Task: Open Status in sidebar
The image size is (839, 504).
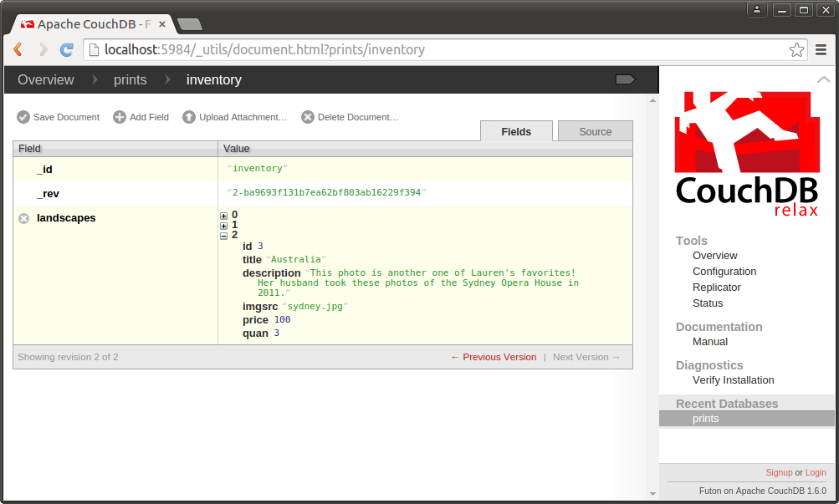Action: 708,303
